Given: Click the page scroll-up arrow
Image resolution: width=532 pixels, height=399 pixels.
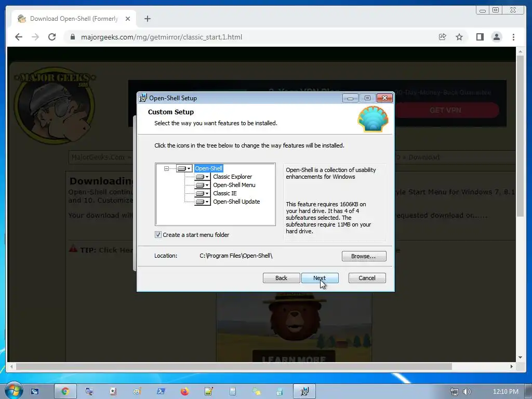Looking at the screenshot, I should [520, 51].
